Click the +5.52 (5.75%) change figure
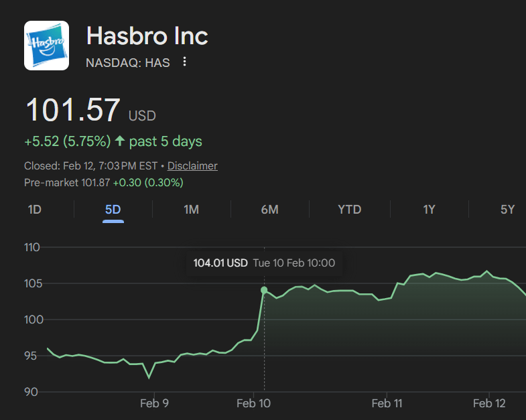The width and height of the screenshot is (526, 420). (x=67, y=141)
